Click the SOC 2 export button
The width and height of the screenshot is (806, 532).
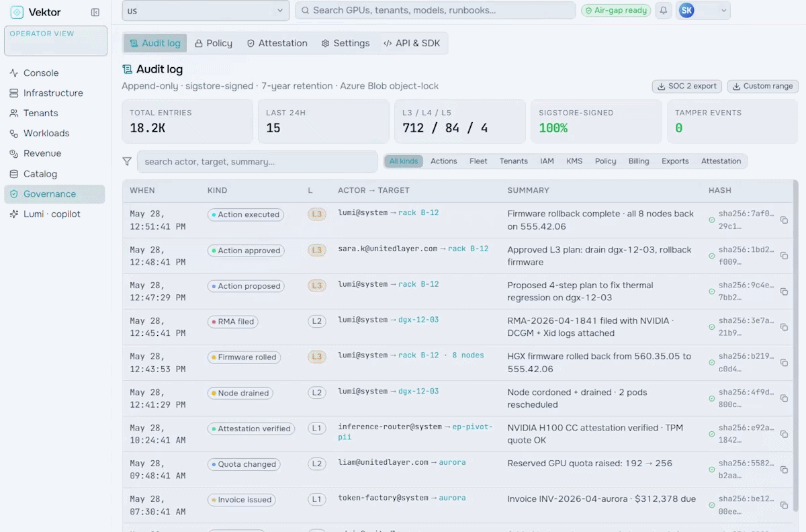pyautogui.click(x=687, y=86)
